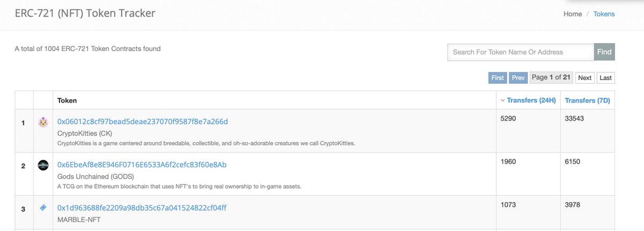The image size is (644, 231).
Task: Click the Page 1 of 21 indicator
Action: [x=551, y=77]
